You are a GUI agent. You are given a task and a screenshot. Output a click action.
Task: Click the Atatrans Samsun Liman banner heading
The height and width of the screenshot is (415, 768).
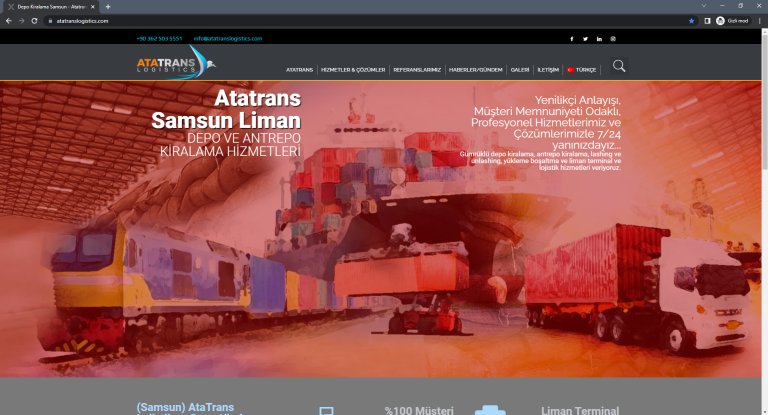[x=226, y=109]
